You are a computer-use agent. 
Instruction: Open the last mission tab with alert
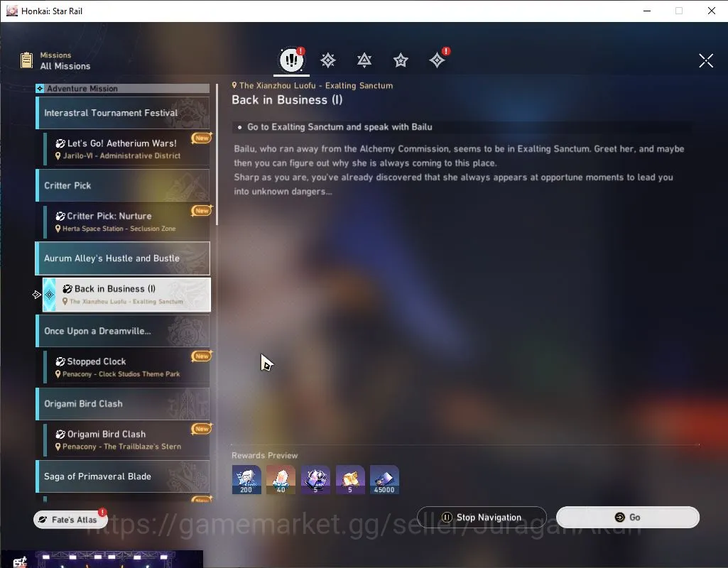437,60
